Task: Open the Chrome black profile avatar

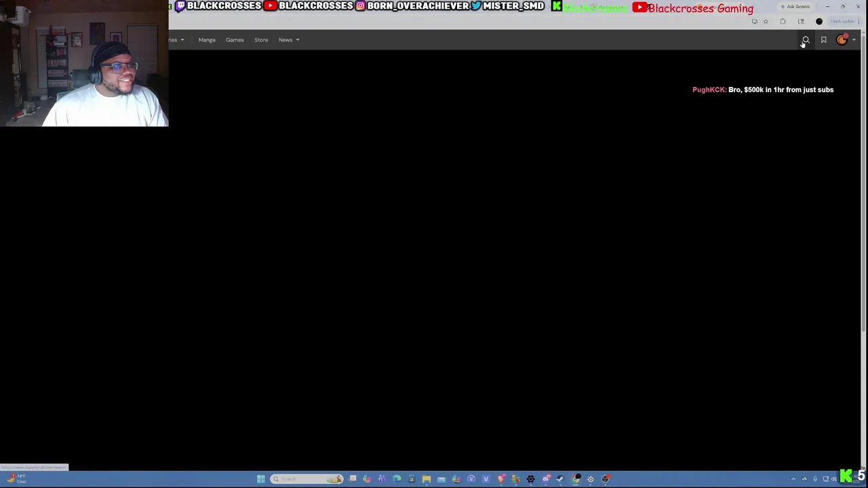Action: [x=819, y=21]
